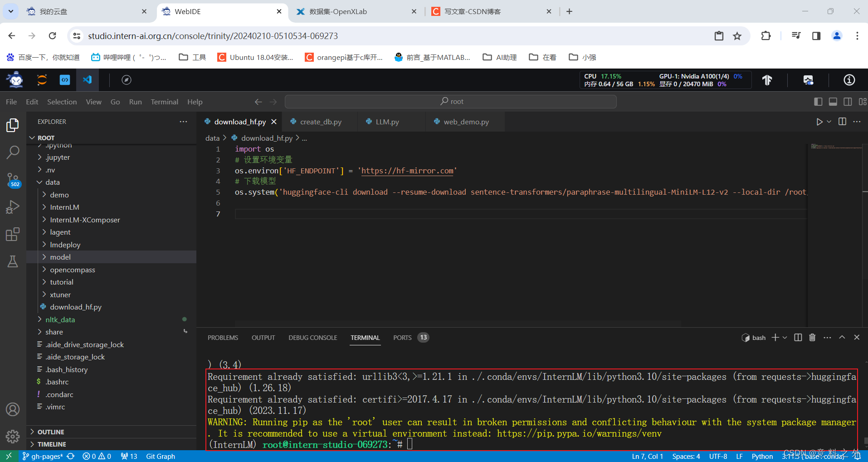Add a new terminal with plus icon

[775, 337]
